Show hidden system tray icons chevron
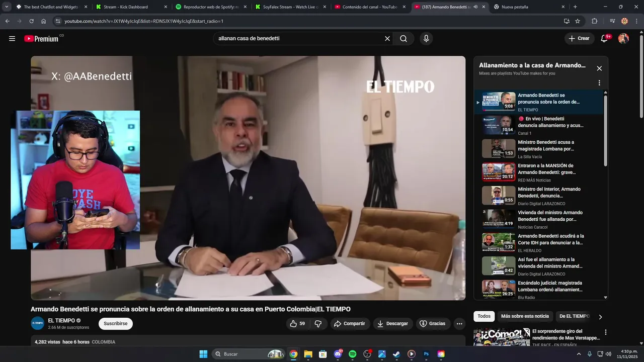 pyautogui.click(x=579, y=354)
